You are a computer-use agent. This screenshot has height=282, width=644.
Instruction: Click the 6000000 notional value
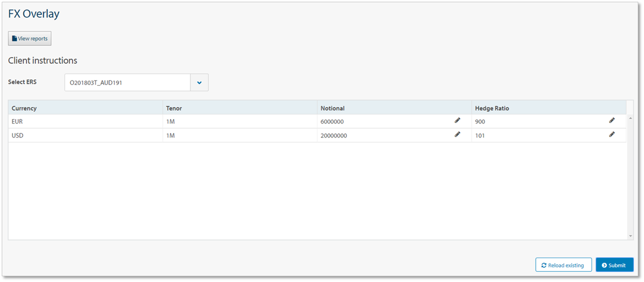[x=332, y=122]
